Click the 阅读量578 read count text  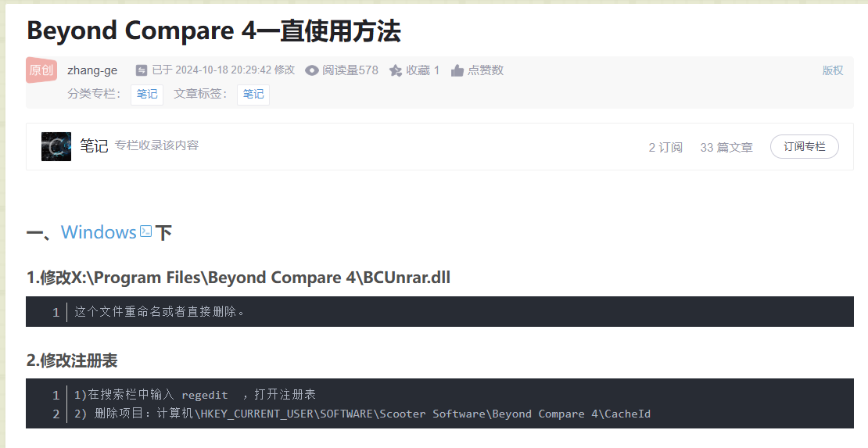pyautogui.click(x=350, y=70)
